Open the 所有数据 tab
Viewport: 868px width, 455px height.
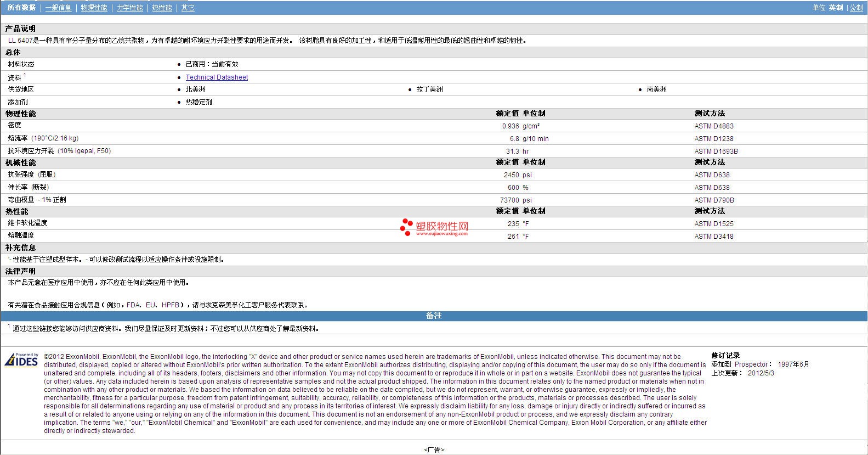pyautogui.click(x=21, y=8)
